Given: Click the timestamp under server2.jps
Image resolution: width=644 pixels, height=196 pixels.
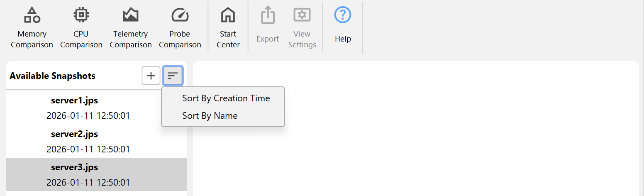Looking at the screenshot, I should point(88,149).
